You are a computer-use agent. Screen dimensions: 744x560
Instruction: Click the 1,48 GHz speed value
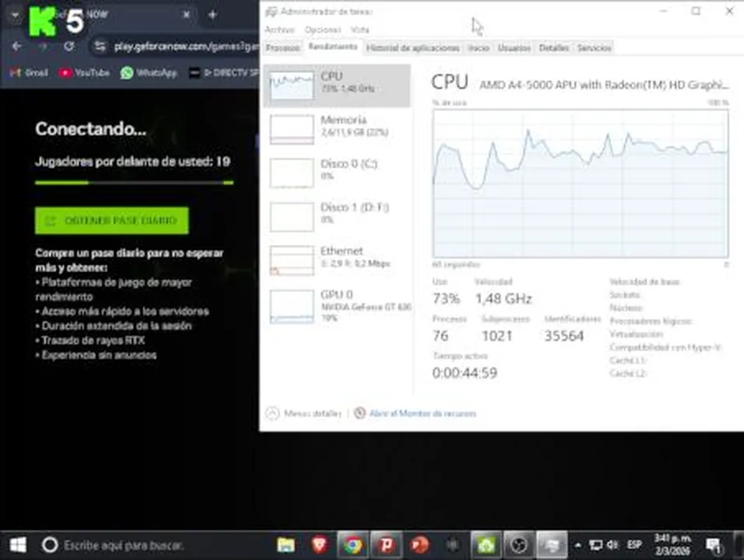504,298
